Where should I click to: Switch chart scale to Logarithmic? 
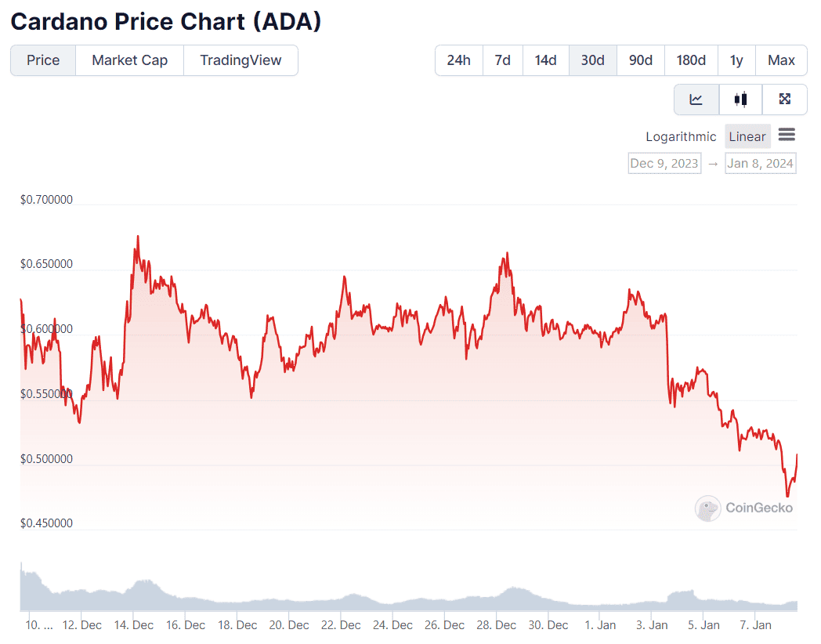click(x=681, y=136)
